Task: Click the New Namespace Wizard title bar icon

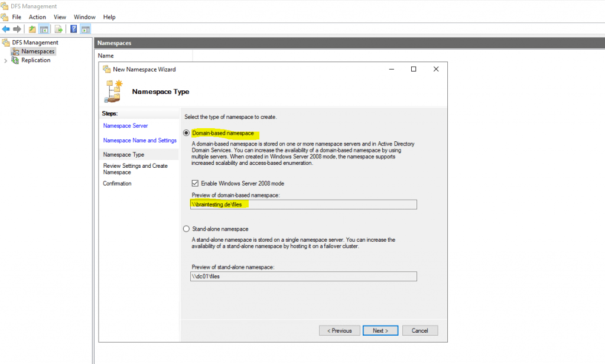Action: coord(106,70)
